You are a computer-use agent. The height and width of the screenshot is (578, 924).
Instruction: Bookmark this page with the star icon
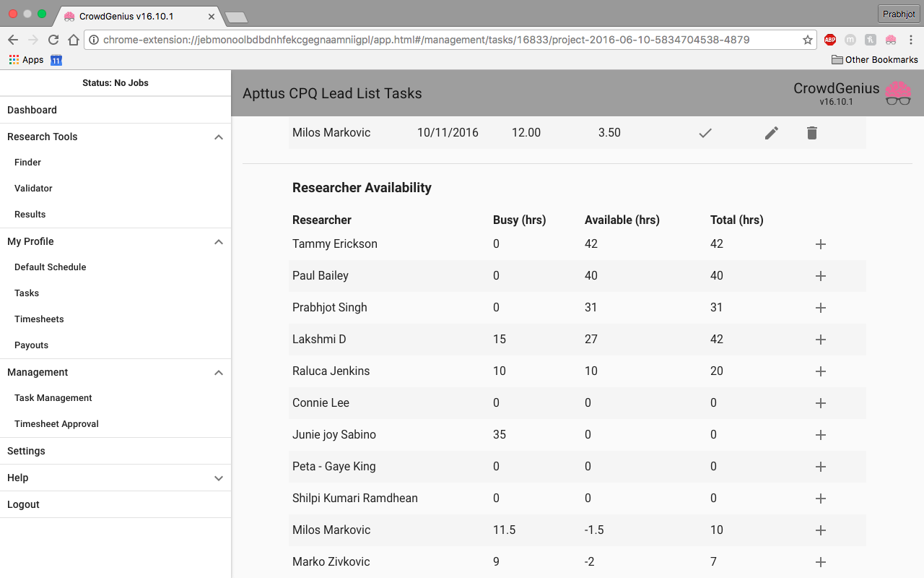click(808, 40)
